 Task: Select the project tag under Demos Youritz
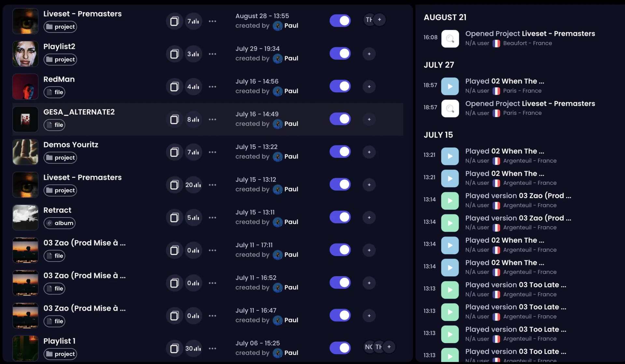point(60,158)
